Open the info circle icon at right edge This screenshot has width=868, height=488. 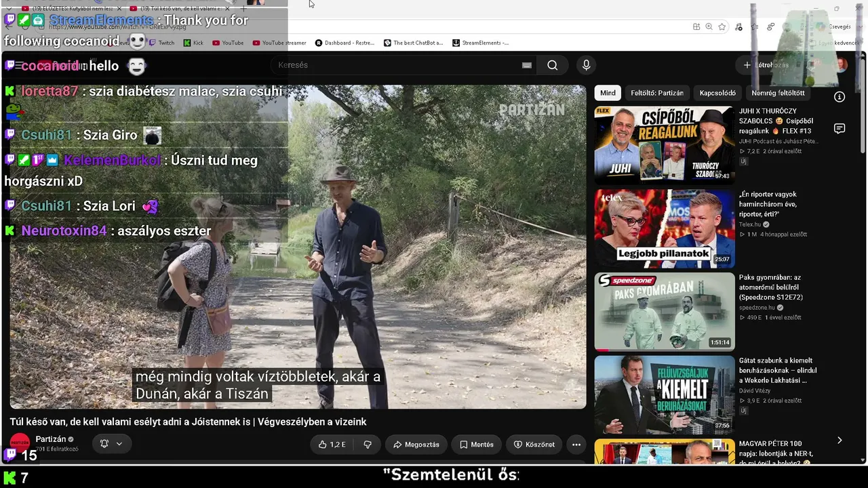pyautogui.click(x=840, y=97)
